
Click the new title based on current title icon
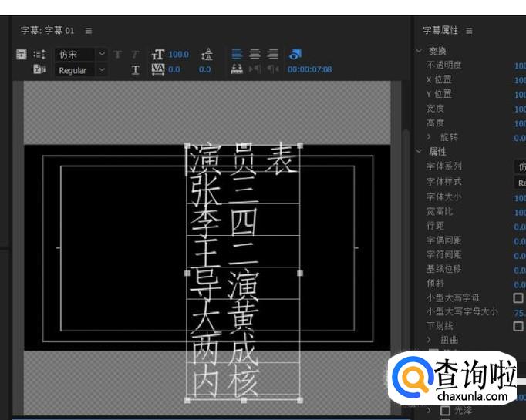coord(22,54)
